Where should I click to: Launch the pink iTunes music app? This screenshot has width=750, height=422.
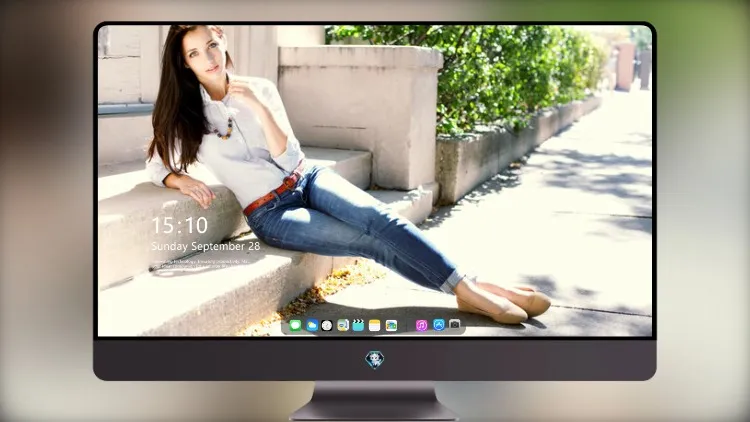[x=421, y=325]
